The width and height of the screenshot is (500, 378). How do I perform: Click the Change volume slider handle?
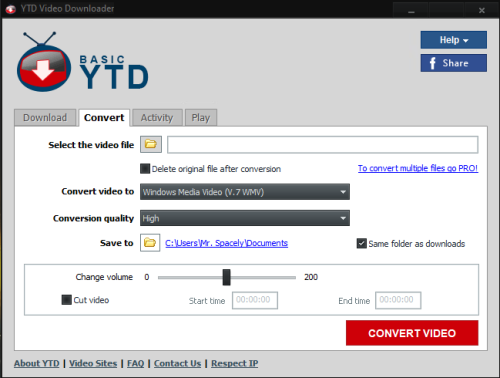(226, 277)
